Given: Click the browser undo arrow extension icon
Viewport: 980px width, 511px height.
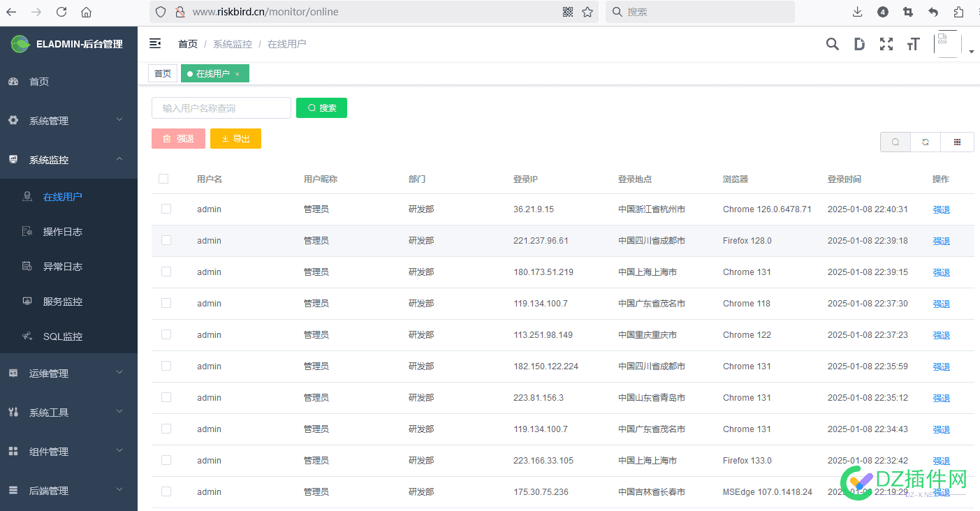Looking at the screenshot, I should 933,12.
